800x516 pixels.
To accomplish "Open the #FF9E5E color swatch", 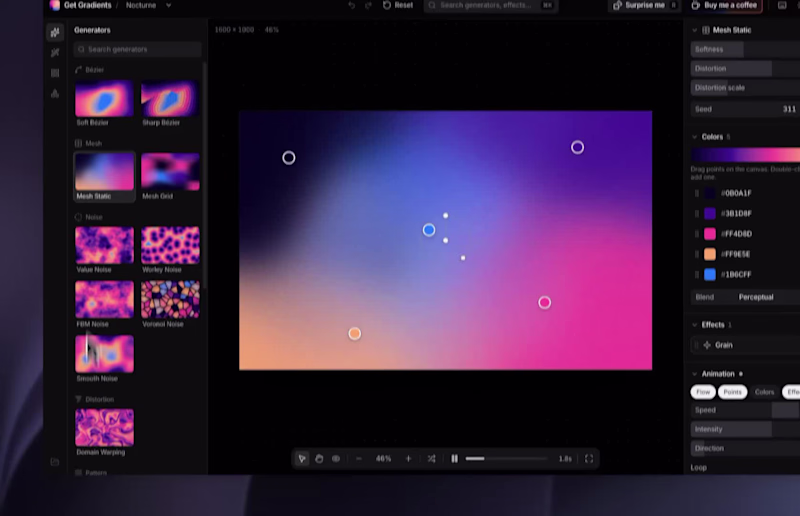I will (710, 254).
